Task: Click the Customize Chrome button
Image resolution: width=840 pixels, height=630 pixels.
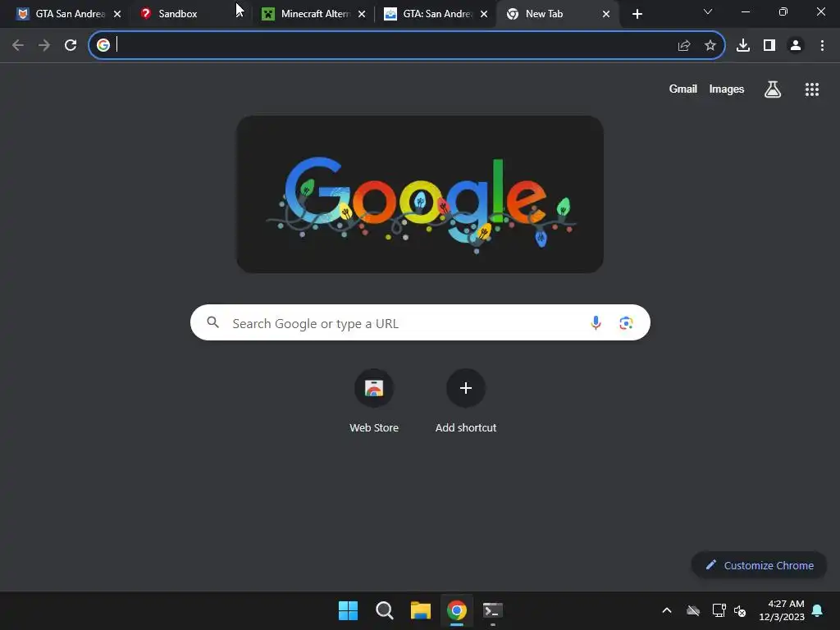Action: click(759, 565)
